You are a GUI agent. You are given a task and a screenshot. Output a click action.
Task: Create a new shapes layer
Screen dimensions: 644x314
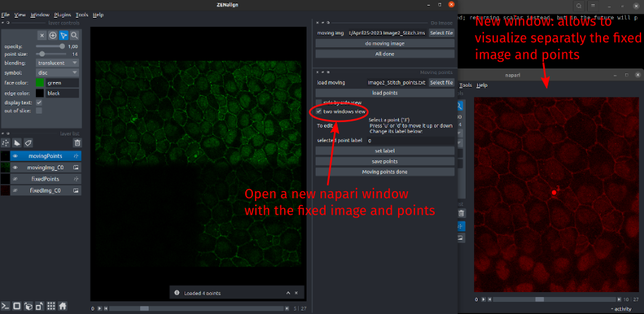(17, 143)
